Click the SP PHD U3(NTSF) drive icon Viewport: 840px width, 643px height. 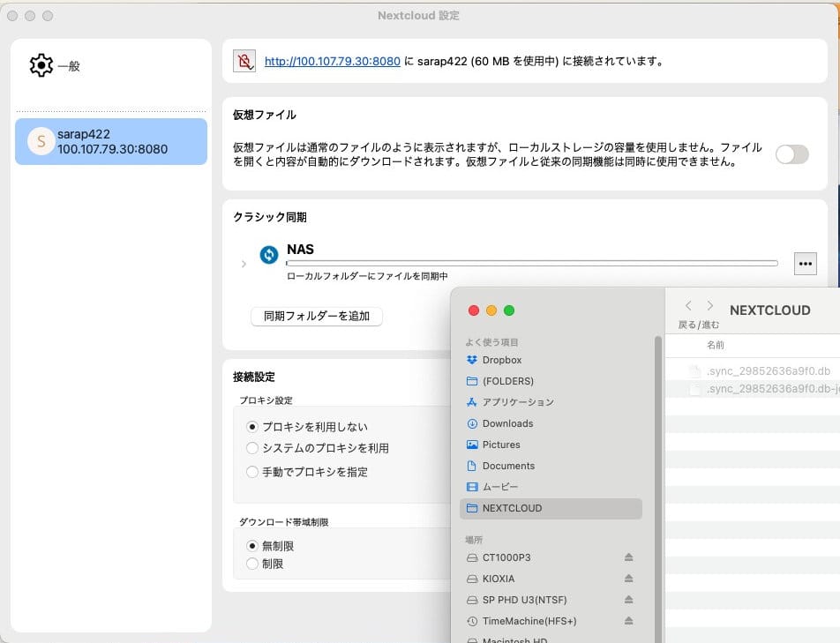tap(472, 600)
